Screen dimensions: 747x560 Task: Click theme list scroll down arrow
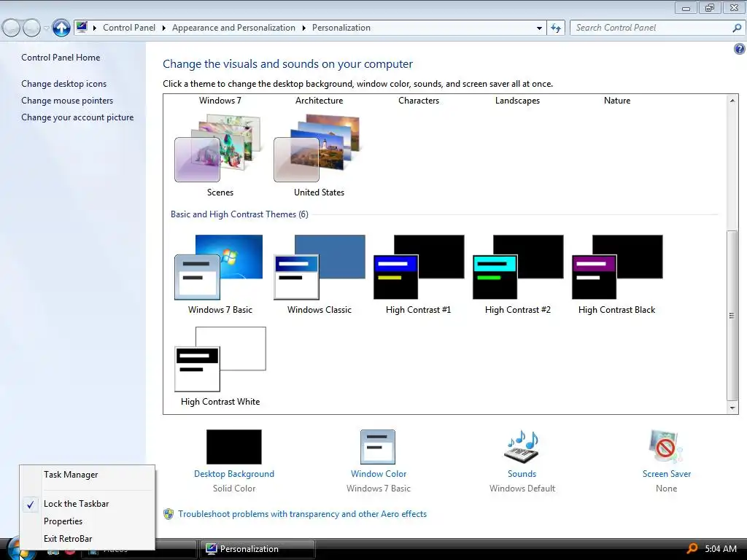pos(732,408)
